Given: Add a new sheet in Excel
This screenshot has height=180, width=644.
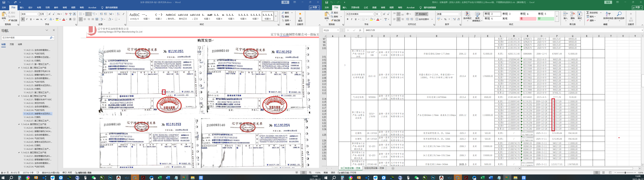Looking at the screenshot, I should [x=393, y=168].
